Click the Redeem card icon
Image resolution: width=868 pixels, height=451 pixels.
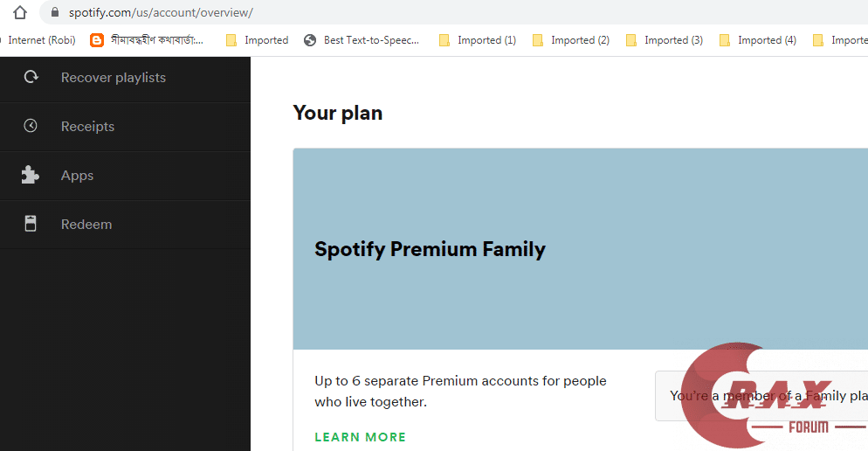(x=31, y=224)
